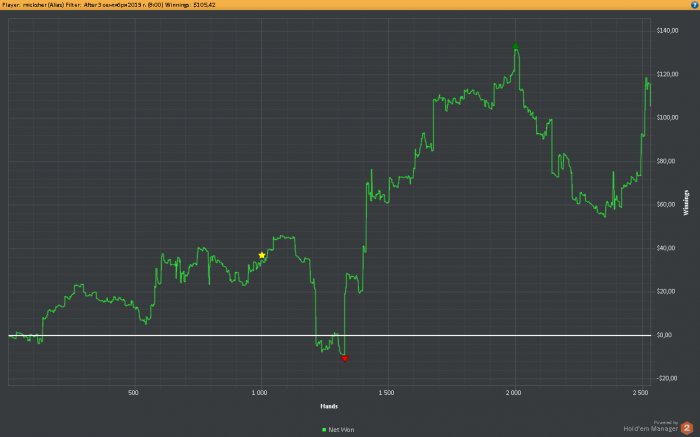Click the Player filter text in header bar
Image resolution: width=700 pixels, height=437 pixels.
click(x=32, y=5)
